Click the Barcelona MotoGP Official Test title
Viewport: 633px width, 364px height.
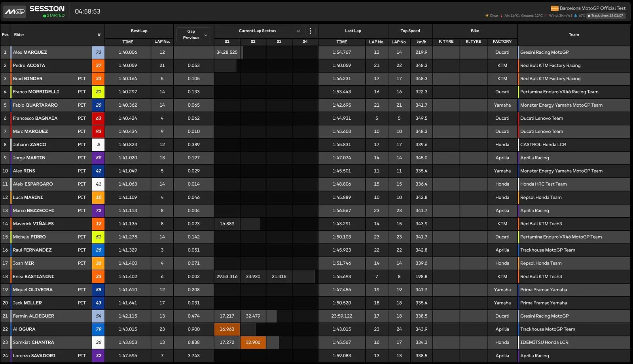[593, 8]
